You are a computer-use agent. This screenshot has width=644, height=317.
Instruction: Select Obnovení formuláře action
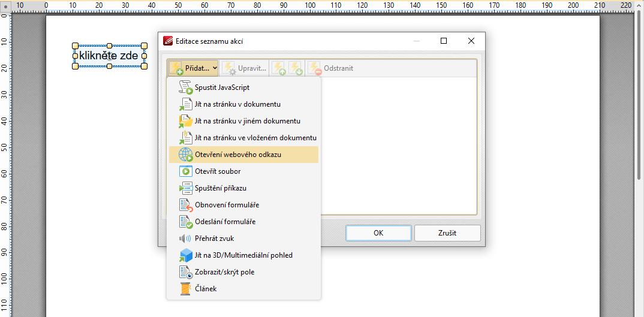(x=243, y=205)
